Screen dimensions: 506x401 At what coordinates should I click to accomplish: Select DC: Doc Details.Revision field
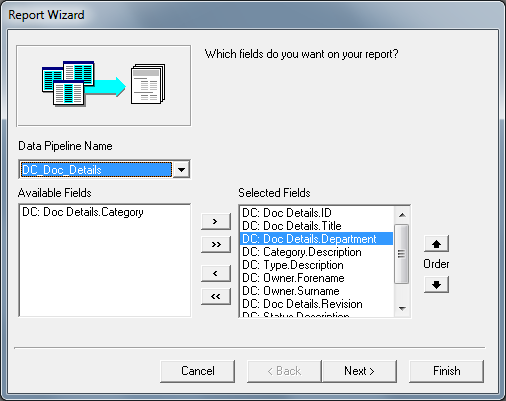tap(302, 304)
